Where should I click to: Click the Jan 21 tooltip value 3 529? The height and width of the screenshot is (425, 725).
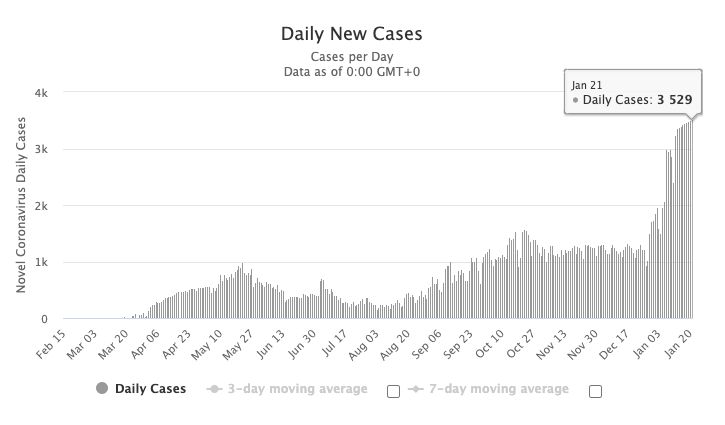[674, 100]
